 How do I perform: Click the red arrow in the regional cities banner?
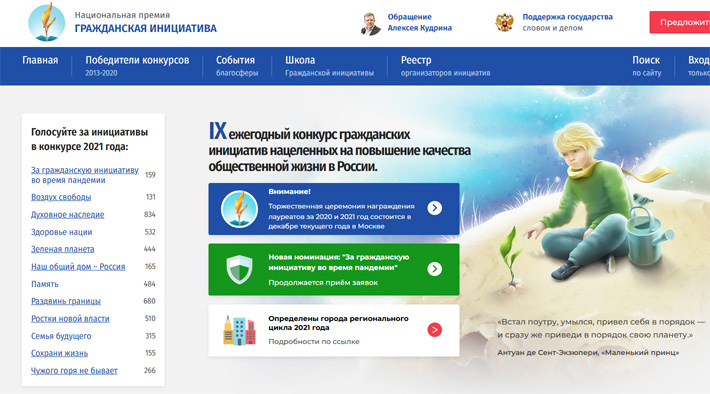pyautogui.click(x=435, y=330)
